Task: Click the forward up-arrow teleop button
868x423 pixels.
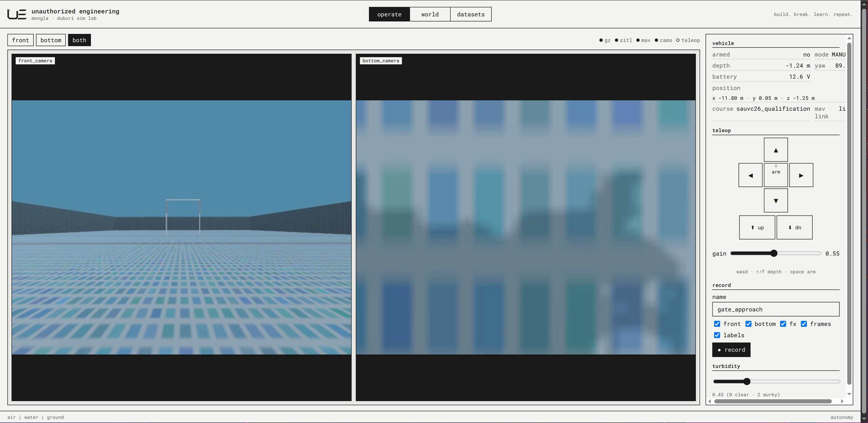Action: pyautogui.click(x=776, y=150)
